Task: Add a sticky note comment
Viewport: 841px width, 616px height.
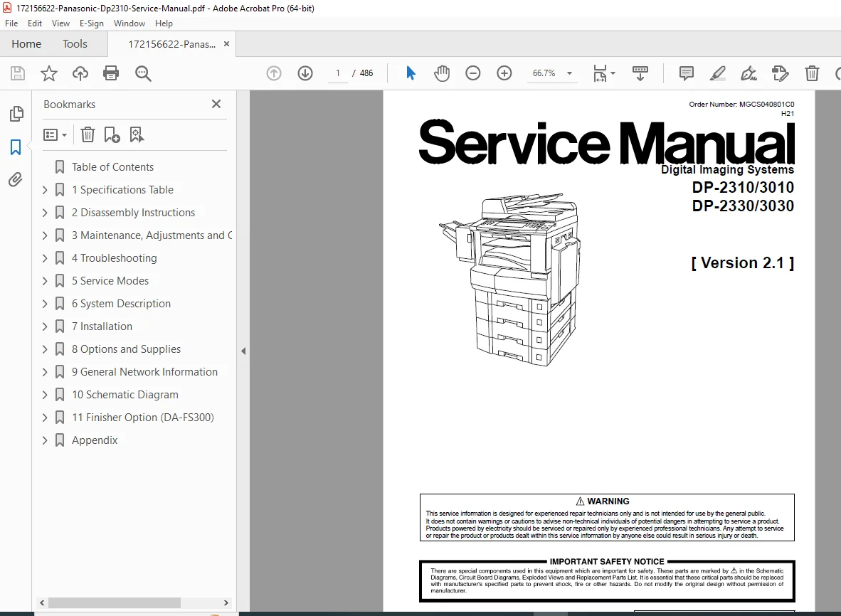Action: pyautogui.click(x=686, y=73)
